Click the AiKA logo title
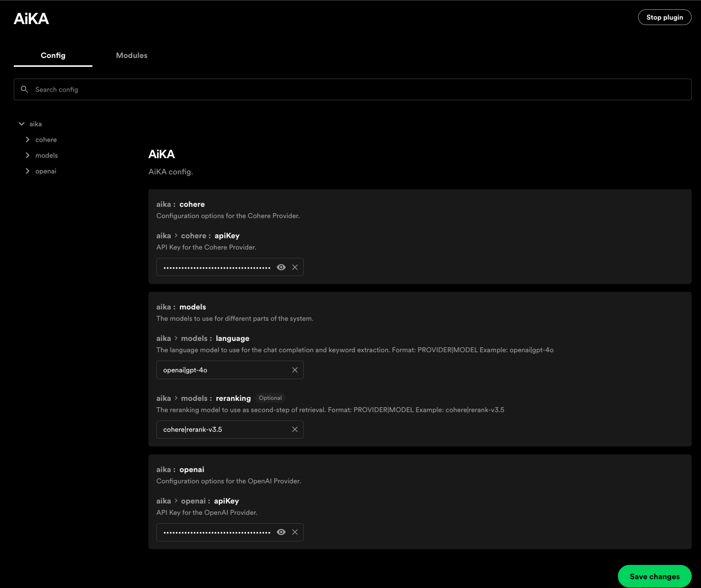 coord(31,19)
